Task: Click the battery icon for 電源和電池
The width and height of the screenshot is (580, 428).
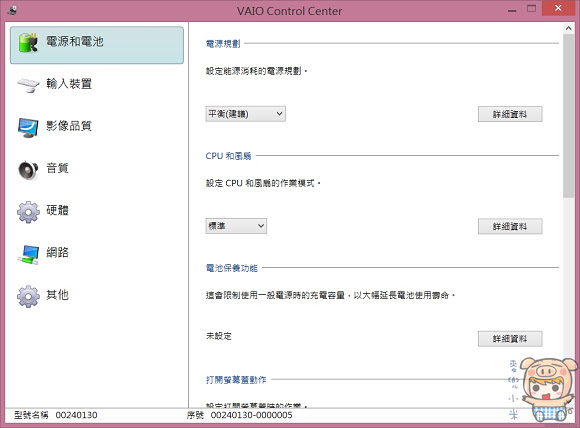Action: click(28, 43)
